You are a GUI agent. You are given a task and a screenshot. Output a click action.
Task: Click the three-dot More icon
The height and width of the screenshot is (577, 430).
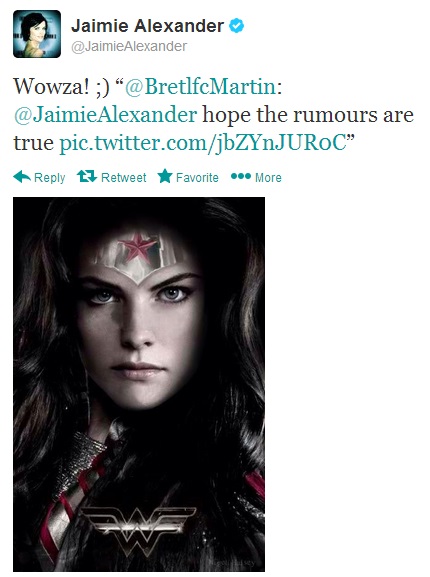[x=241, y=177]
